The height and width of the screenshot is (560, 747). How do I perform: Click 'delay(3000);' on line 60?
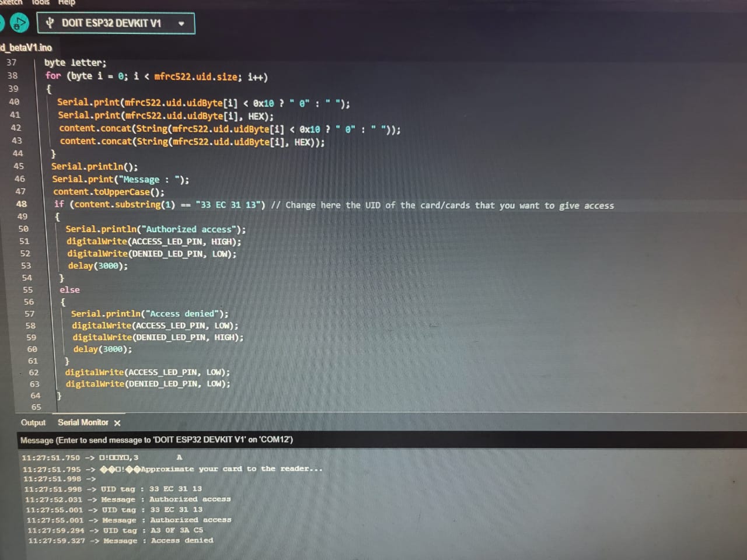click(x=103, y=349)
